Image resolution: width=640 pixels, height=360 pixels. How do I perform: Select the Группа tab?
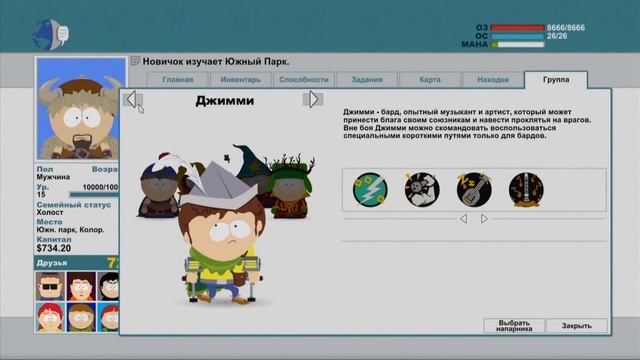pos(556,80)
